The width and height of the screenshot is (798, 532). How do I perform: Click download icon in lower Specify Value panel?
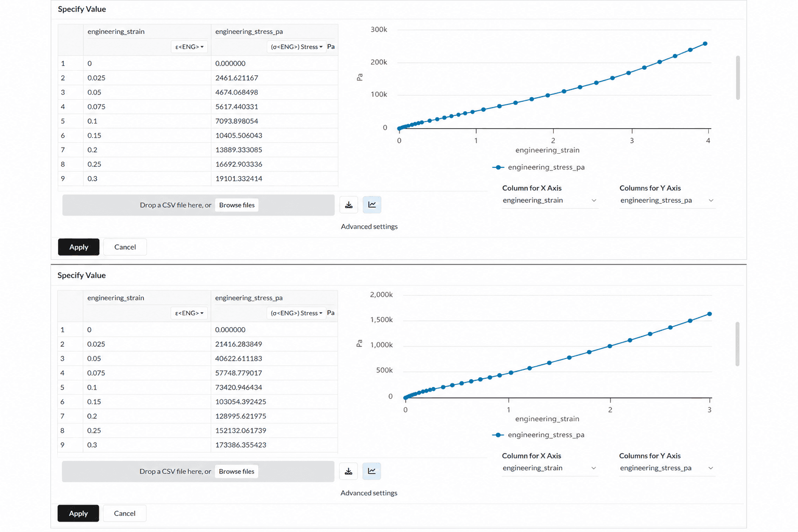[349, 471]
